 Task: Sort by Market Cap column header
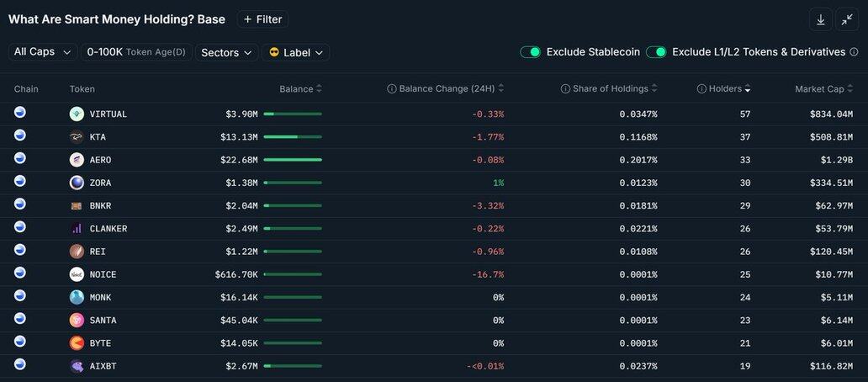pyautogui.click(x=823, y=88)
